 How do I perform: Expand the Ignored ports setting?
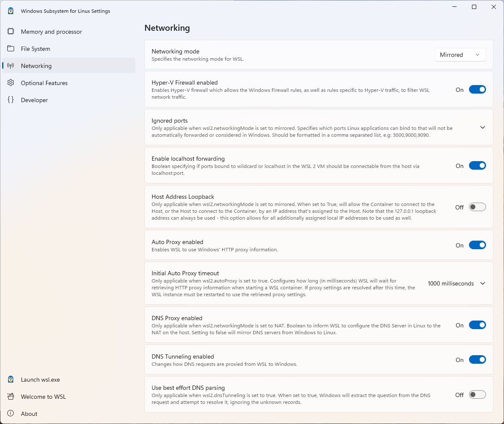pos(483,127)
